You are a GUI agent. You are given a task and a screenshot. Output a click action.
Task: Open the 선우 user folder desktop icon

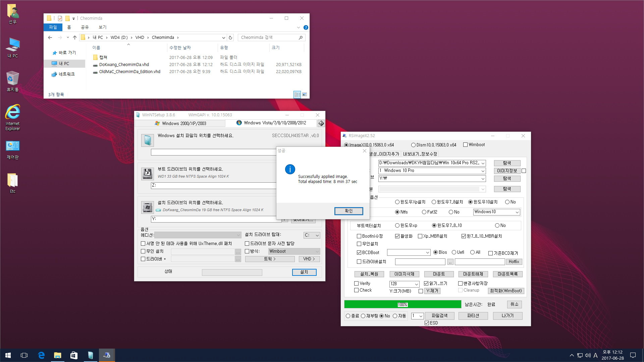pyautogui.click(x=13, y=14)
